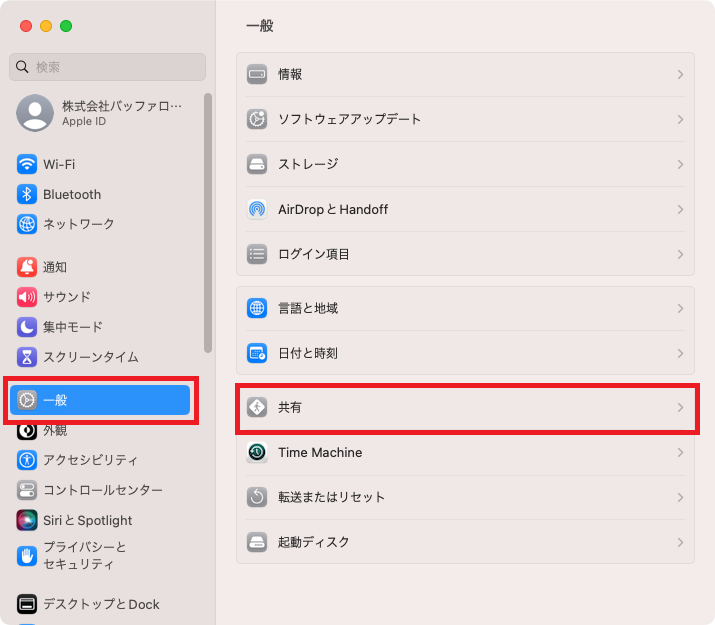Select コントロールセンター in the sidebar
Viewport: 715px width, 625px height.
click(102, 490)
